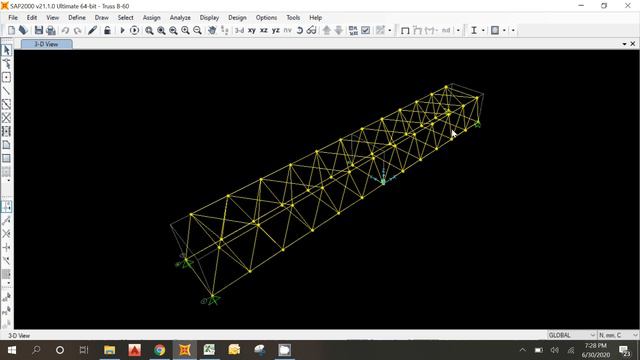This screenshot has height=360, width=640.
Task: Open the Display menu
Action: click(209, 18)
